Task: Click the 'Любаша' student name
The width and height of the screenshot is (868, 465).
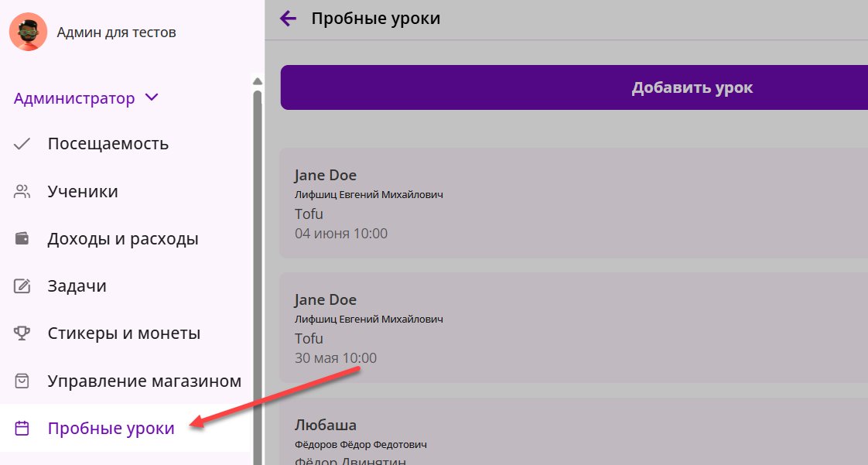Action: (326, 425)
